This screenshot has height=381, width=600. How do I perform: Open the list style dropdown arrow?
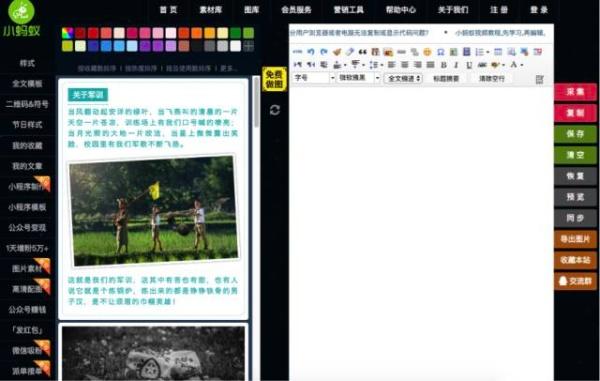(488, 52)
